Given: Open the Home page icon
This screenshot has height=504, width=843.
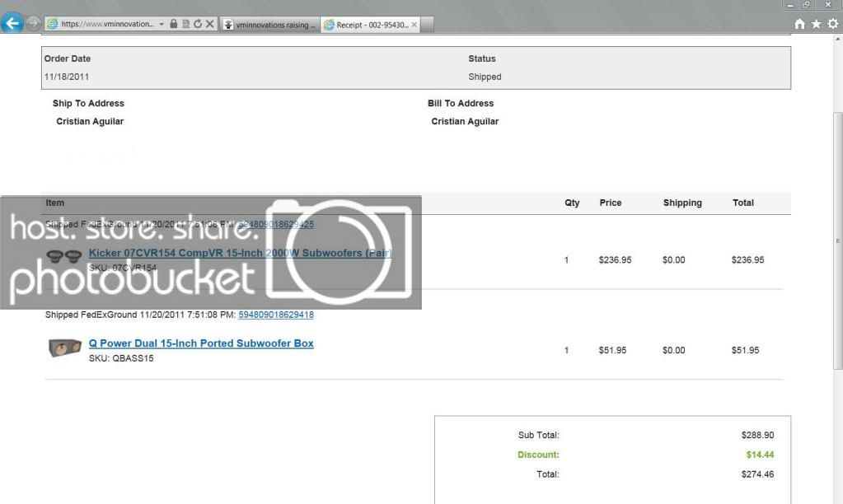Looking at the screenshot, I should [x=799, y=24].
